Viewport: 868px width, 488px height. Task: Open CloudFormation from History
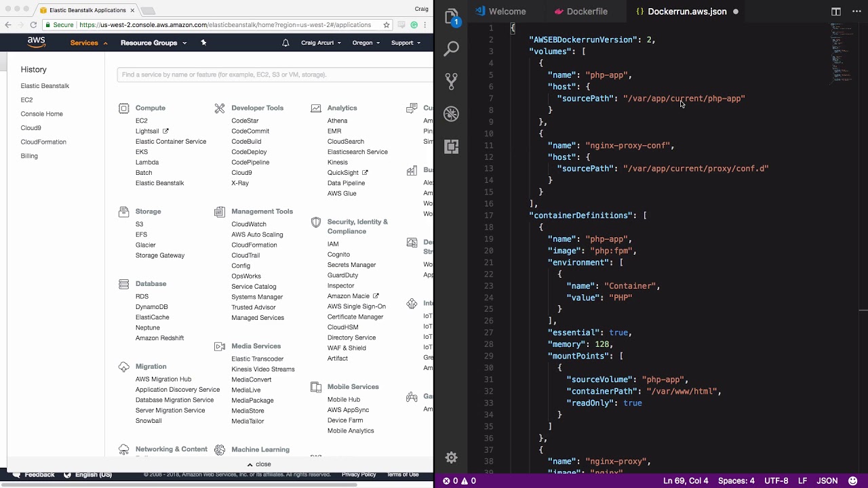coord(43,142)
